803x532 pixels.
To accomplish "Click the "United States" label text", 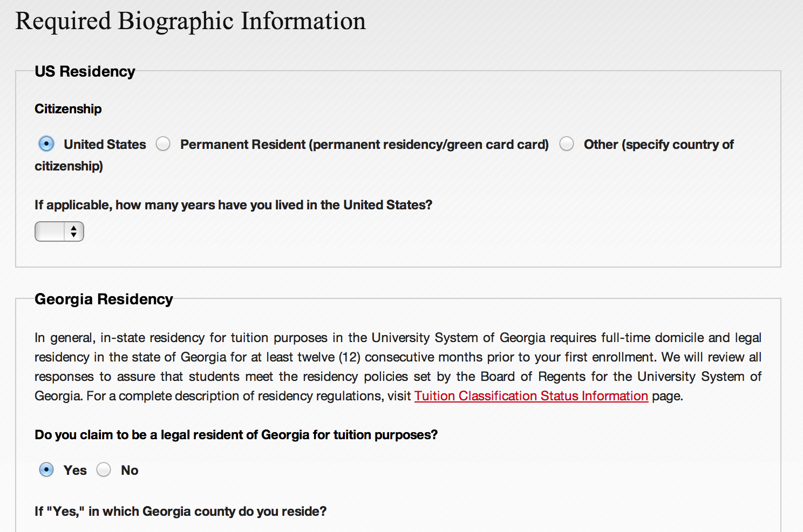I will point(105,145).
